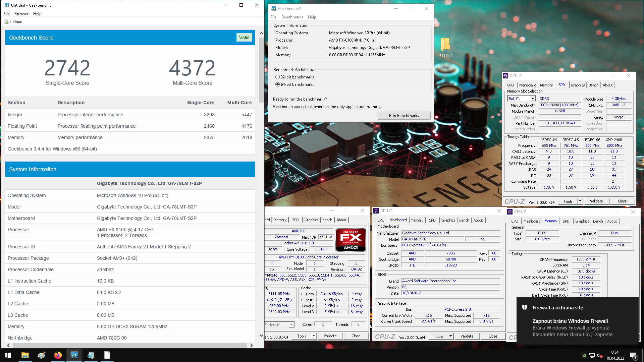This screenshot has height=362, width=644.
Task: Open the Benchmarks menu in Geekbench 3
Action: coord(292,17)
